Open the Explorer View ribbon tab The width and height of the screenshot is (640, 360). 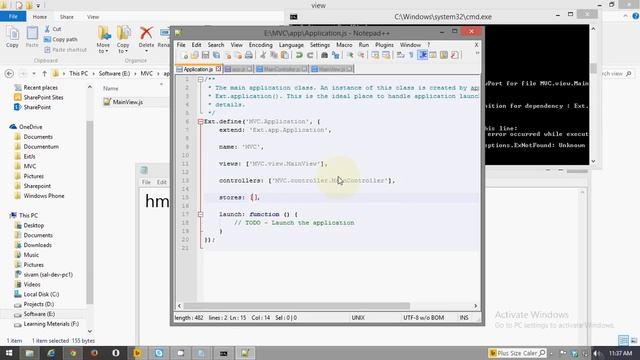pos(93,17)
